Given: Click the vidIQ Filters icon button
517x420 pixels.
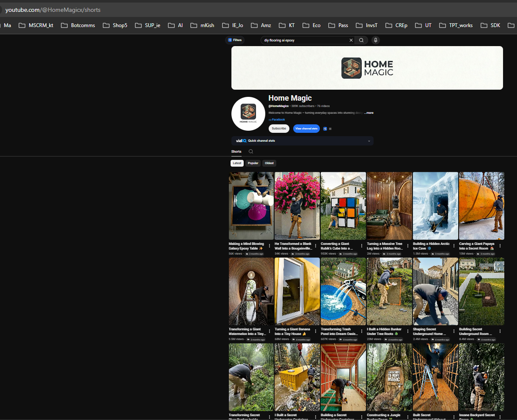Looking at the screenshot, I should (235, 40).
